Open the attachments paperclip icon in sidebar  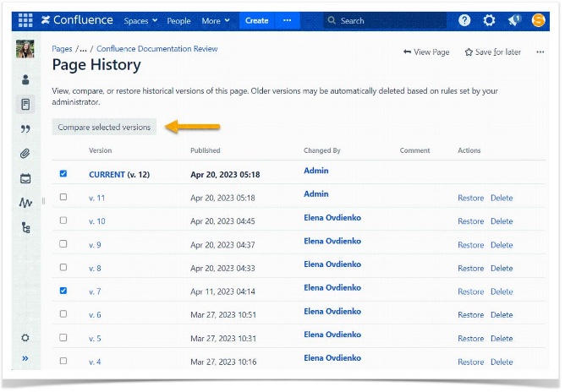click(25, 154)
